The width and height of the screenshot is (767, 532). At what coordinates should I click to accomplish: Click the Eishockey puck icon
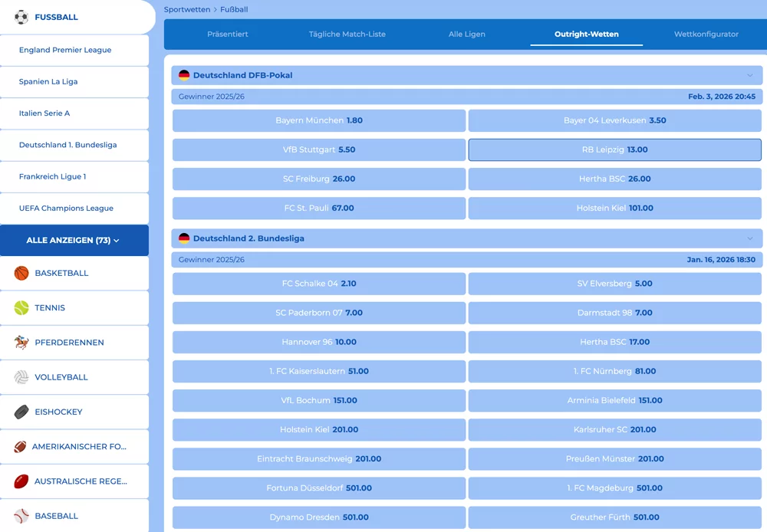click(21, 412)
